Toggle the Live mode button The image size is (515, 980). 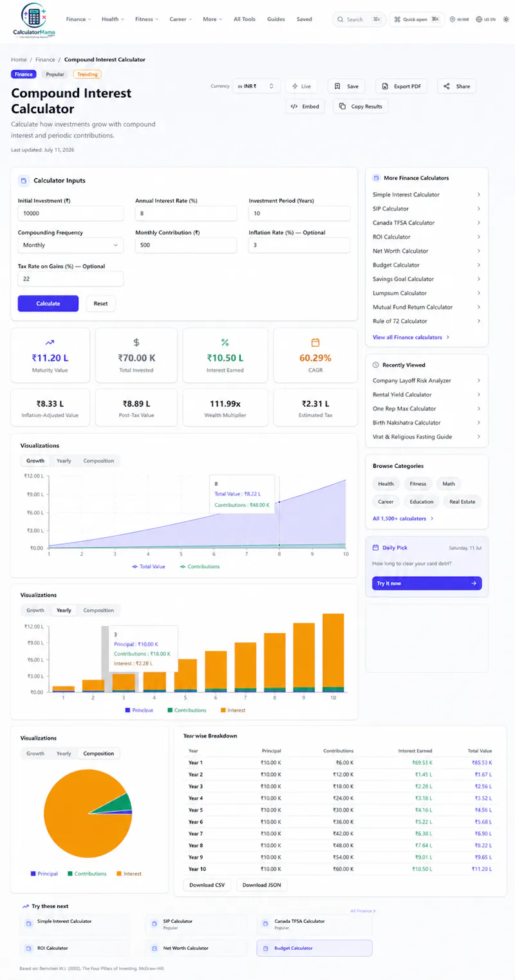pyautogui.click(x=301, y=86)
